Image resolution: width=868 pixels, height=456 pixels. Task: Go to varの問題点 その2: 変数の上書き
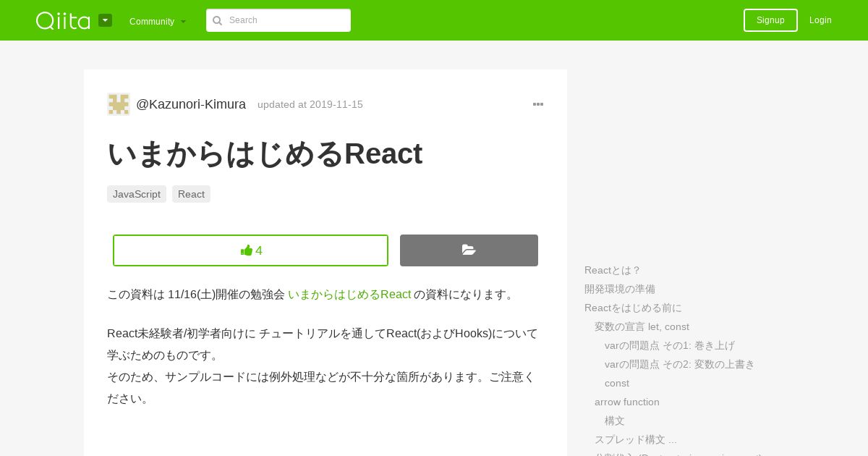tap(679, 364)
